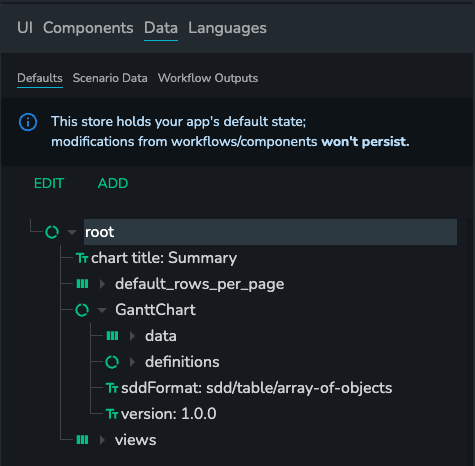Click the array icon beside default_rows_per_page
This screenshot has height=466, width=475.
[x=82, y=284]
